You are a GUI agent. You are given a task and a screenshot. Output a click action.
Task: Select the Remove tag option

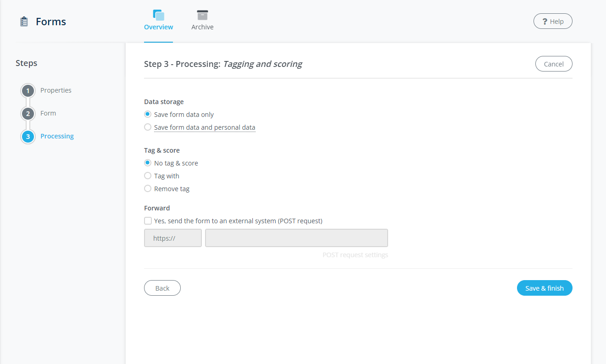click(x=148, y=188)
